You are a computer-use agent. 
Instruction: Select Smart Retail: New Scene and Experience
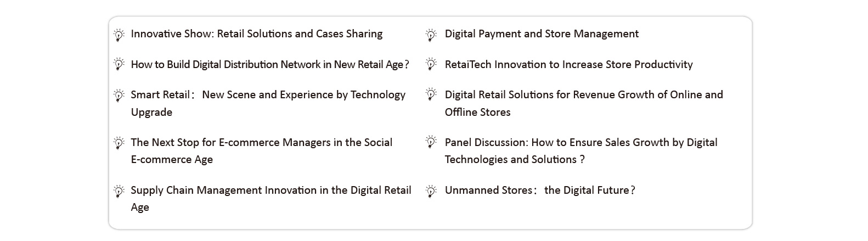coord(268,103)
